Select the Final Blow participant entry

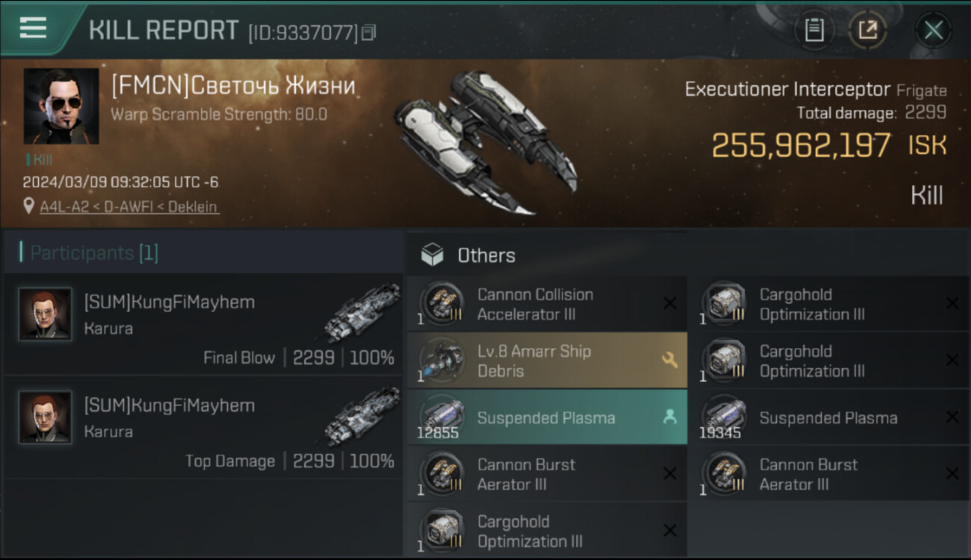click(203, 324)
